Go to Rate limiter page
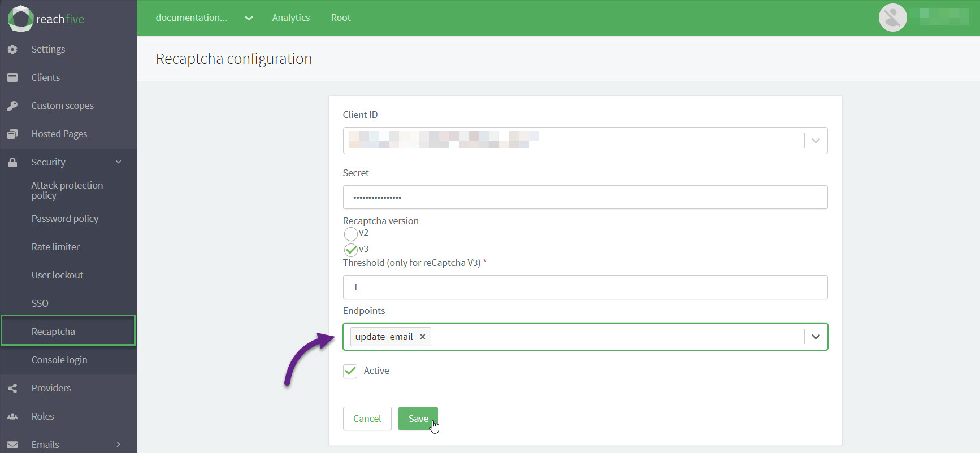Viewport: 980px width, 453px height. click(55, 247)
